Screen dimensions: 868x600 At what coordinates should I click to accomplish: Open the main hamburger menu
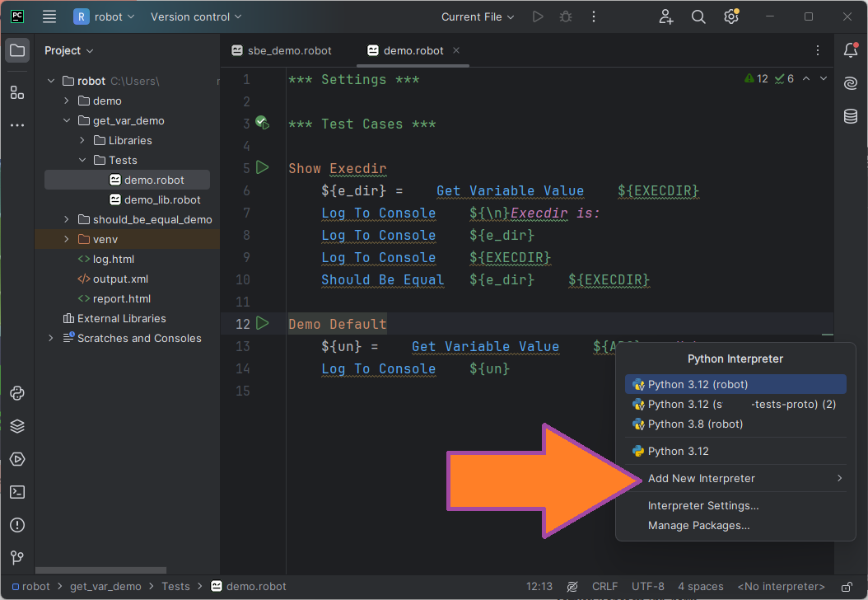tap(49, 16)
